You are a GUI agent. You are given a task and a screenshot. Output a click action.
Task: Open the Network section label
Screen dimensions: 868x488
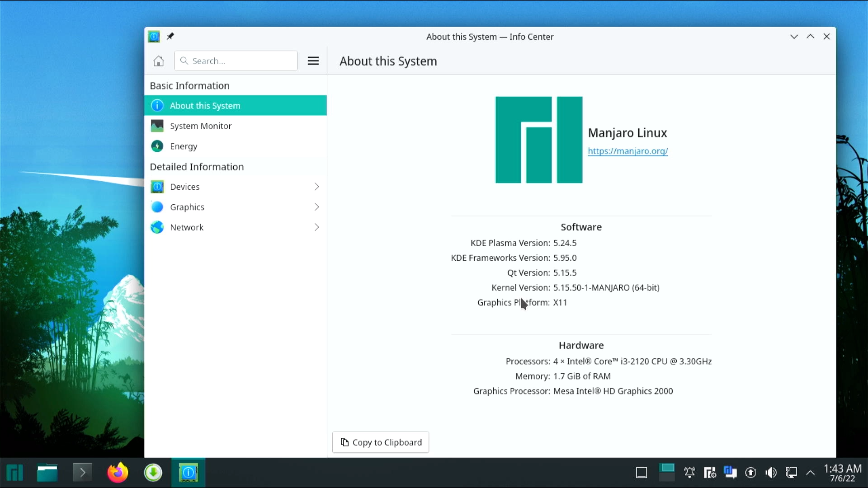(x=187, y=227)
